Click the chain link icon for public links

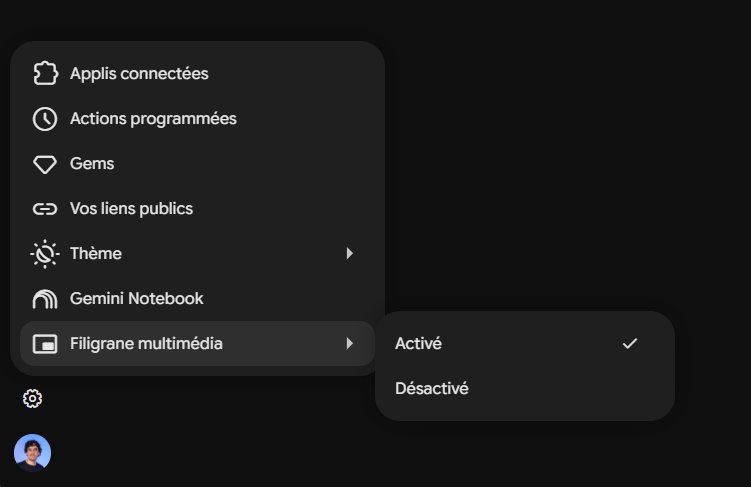[x=45, y=209]
